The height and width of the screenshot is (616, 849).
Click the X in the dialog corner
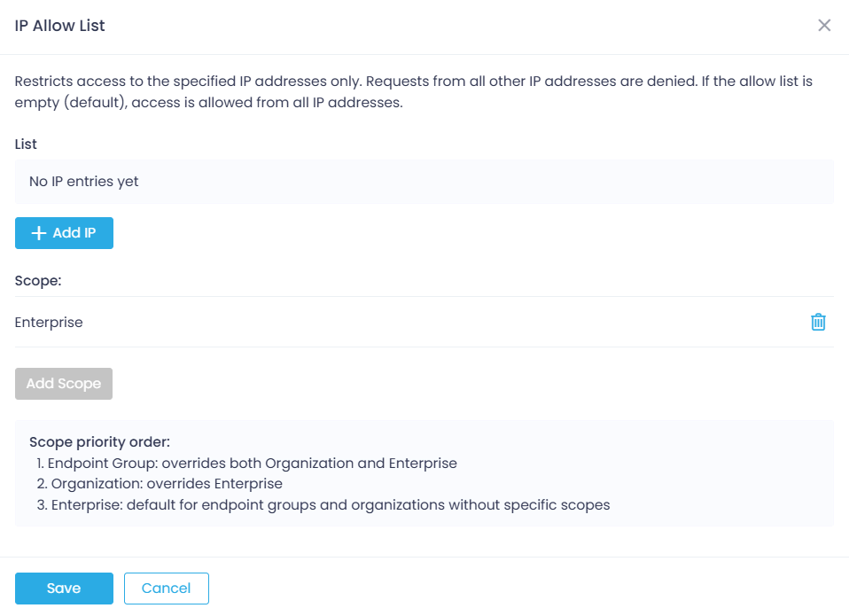coord(824,25)
